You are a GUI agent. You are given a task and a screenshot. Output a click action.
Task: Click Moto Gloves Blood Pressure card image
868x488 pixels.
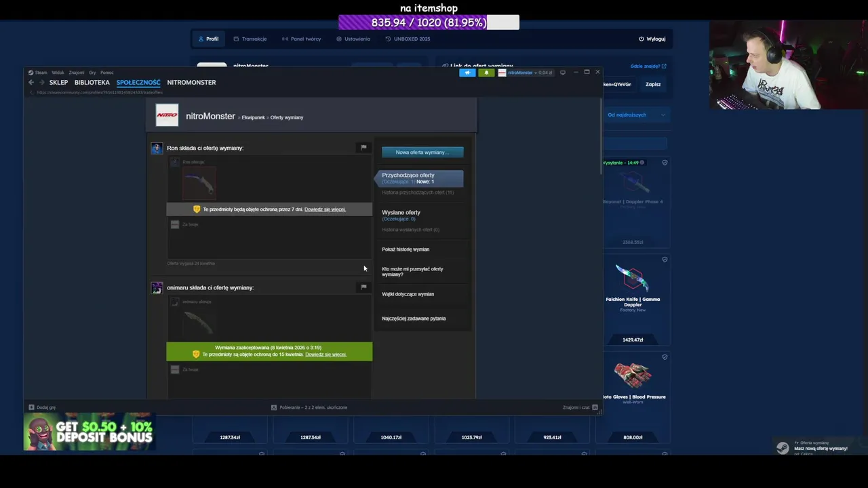[633, 376]
